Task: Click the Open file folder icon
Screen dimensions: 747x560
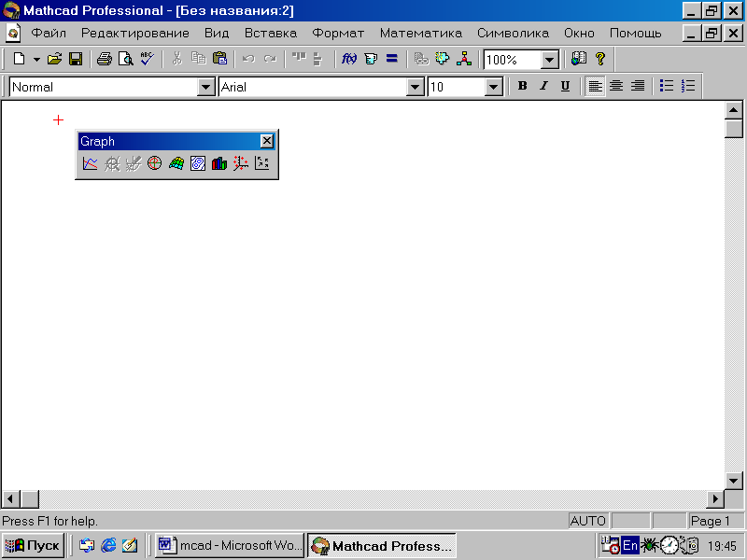Action: [54, 59]
